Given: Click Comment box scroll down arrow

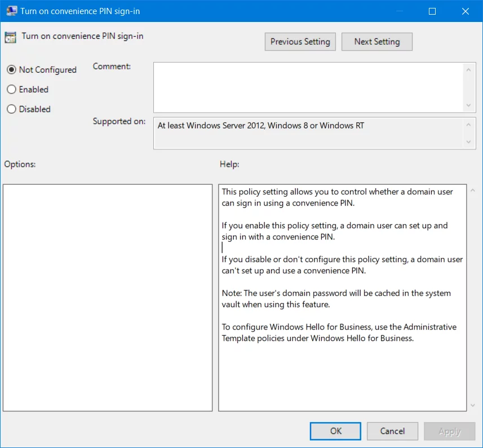Looking at the screenshot, I should pos(468,105).
